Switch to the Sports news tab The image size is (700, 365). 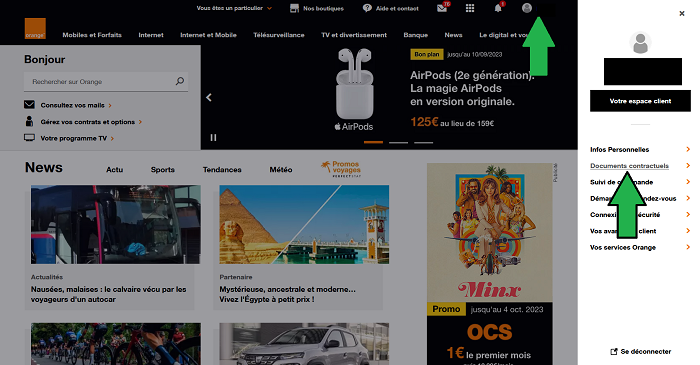(x=162, y=170)
